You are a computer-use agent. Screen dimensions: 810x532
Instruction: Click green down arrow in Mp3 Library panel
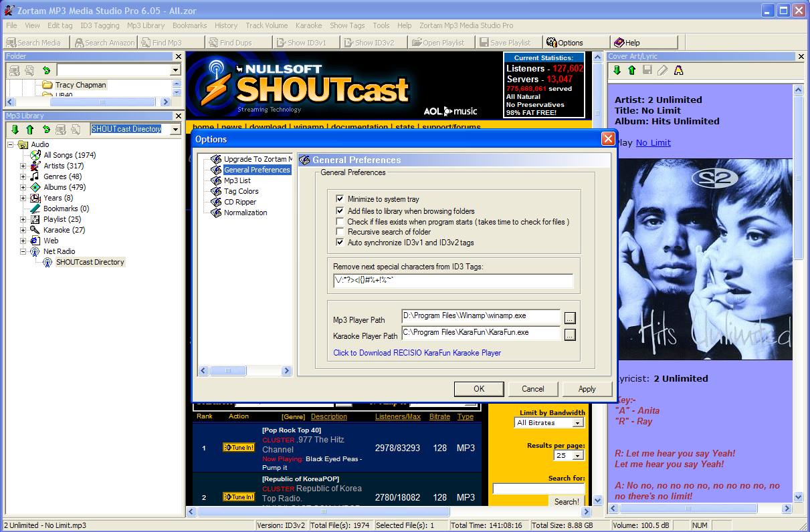pyautogui.click(x=14, y=129)
